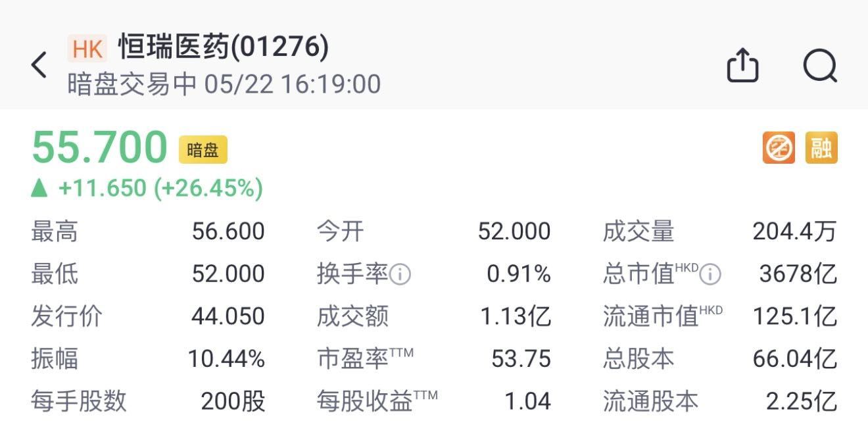Tap the info icon beside 总市值
This screenshot has height=434, width=868.
tap(710, 275)
